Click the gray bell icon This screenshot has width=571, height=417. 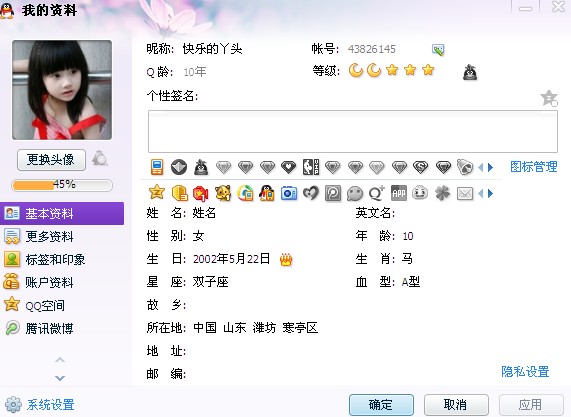(465, 167)
